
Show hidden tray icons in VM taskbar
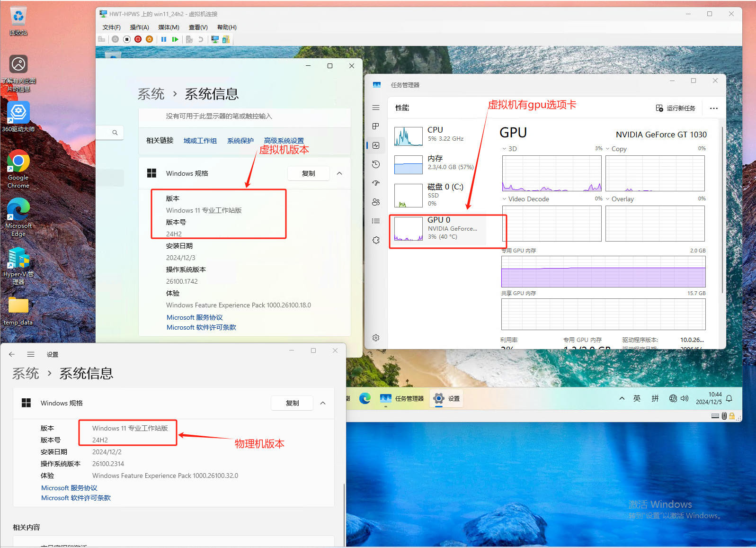(622, 398)
